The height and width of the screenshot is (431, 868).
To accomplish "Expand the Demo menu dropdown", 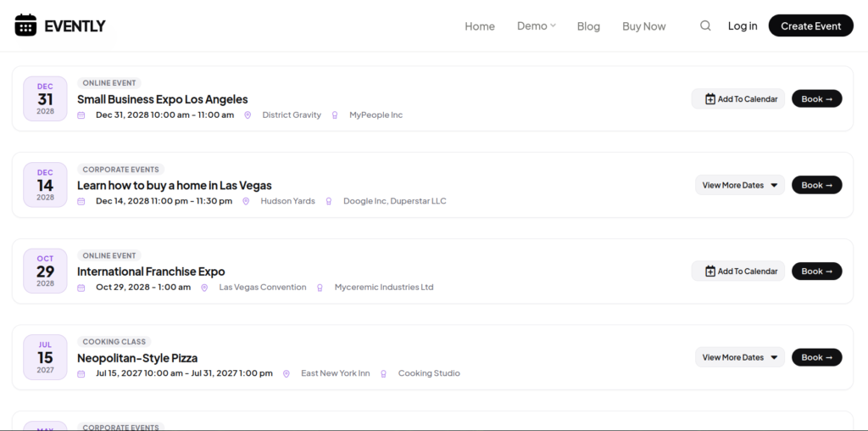I will (x=537, y=25).
